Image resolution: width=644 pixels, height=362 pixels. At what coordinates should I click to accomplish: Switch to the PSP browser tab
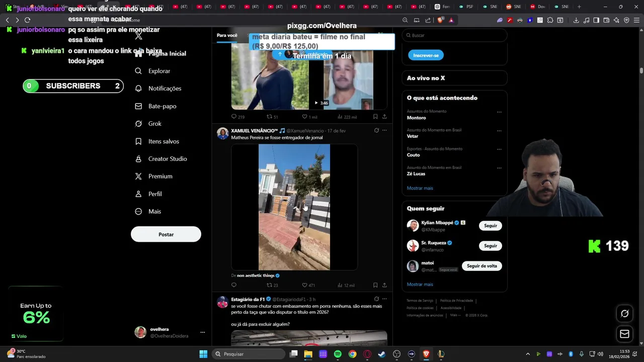click(466, 7)
